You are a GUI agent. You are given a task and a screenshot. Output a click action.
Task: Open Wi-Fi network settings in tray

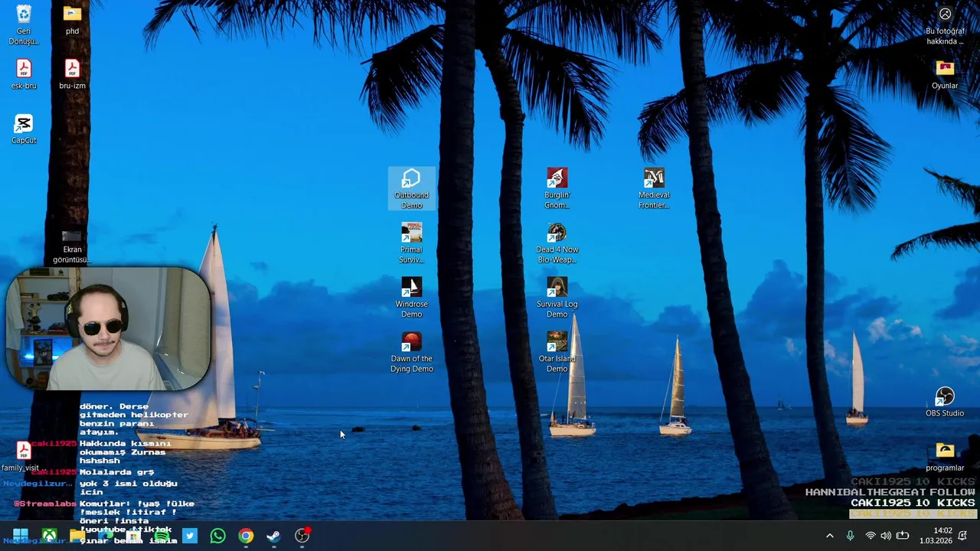[871, 536]
